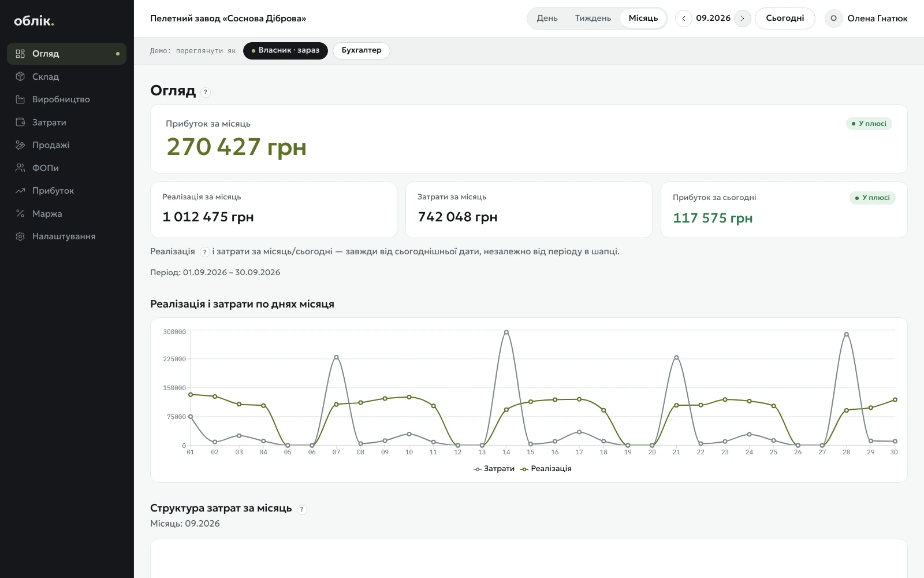Click Затрати chart peak point on day 28
924x578 pixels.
[x=847, y=335]
